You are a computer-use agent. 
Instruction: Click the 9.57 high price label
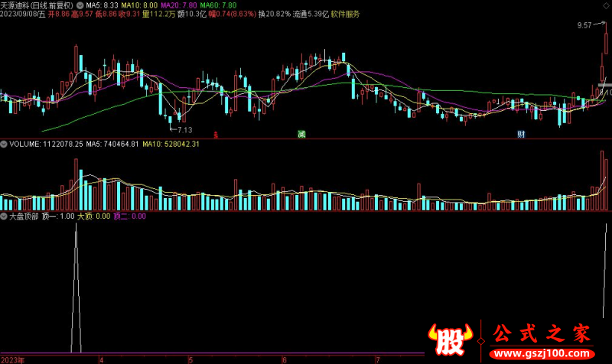[x=585, y=25]
